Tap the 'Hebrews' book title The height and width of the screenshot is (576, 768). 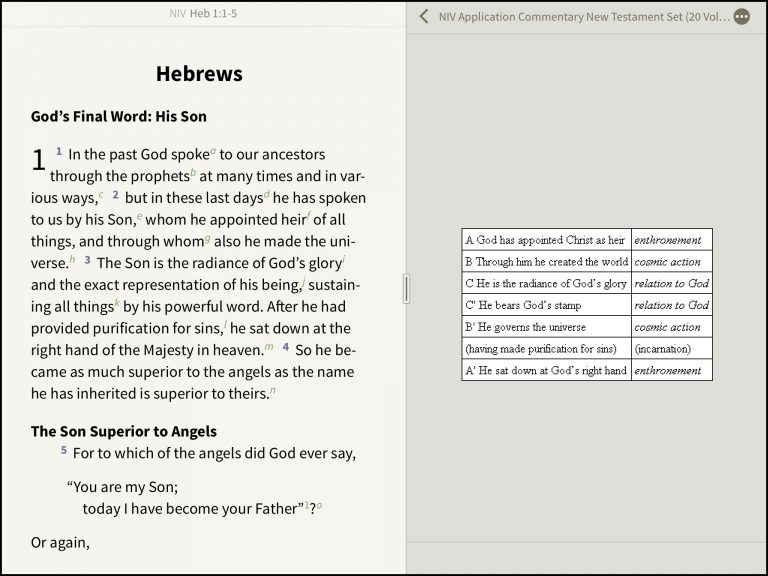pos(199,74)
